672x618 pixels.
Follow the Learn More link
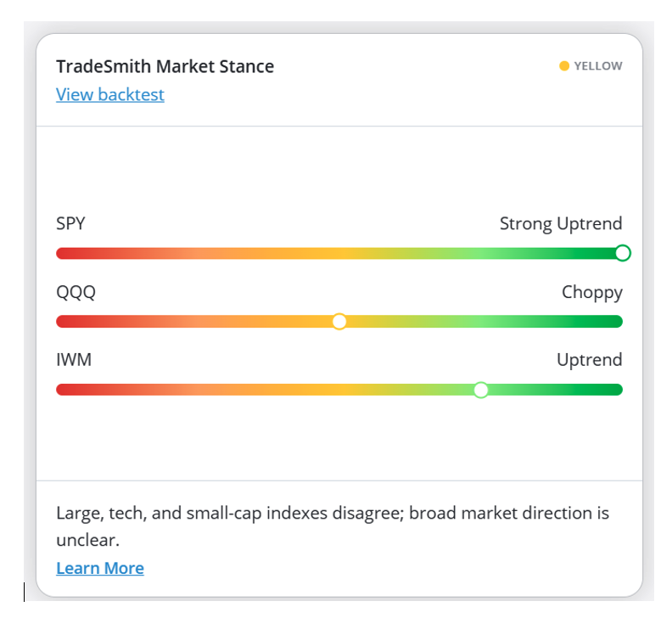[100, 568]
